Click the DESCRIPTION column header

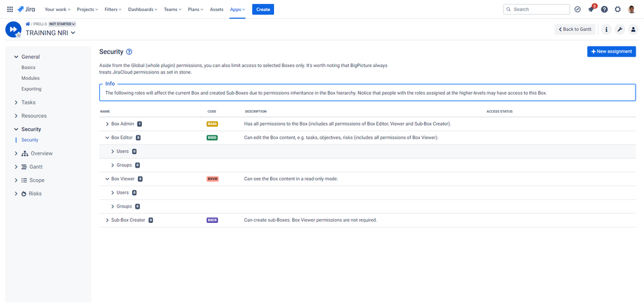pos(255,111)
